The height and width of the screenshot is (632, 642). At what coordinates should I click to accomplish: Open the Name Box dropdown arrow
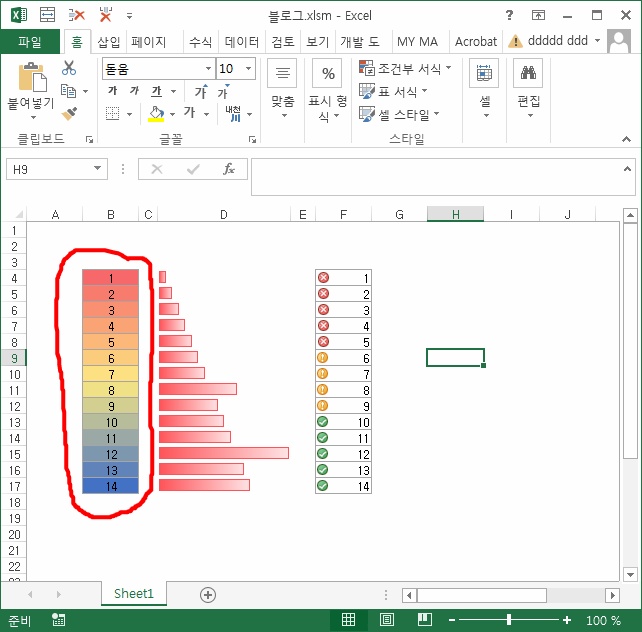pos(97,168)
